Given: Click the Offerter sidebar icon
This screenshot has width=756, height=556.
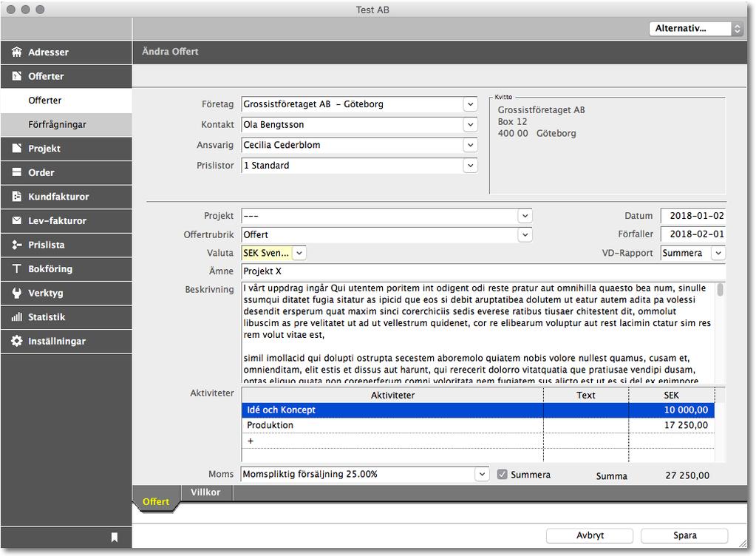Looking at the screenshot, I should 17,76.
